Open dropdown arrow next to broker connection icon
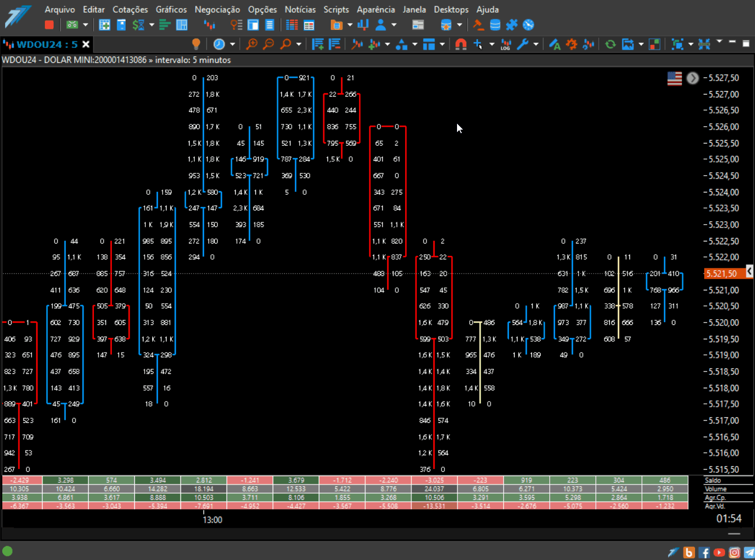The width and height of the screenshot is (755, 560). [x=85, y=25]
